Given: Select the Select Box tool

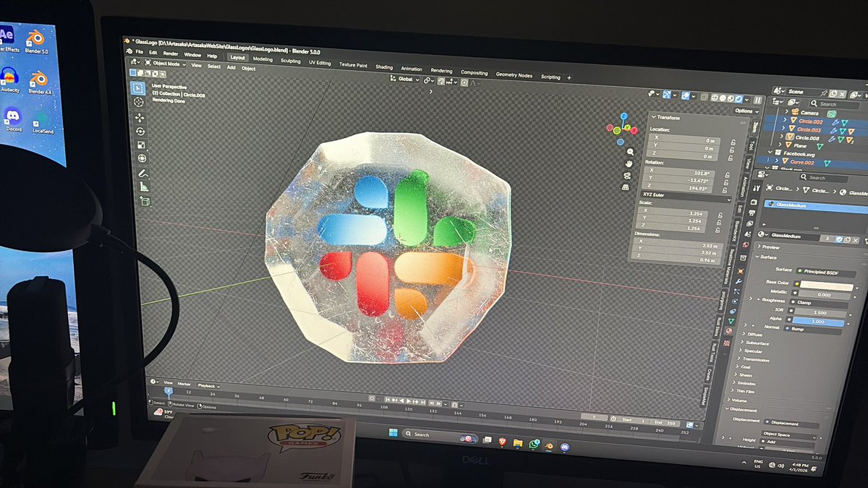Looking at the screenshot, I should (x=138, y=88).
